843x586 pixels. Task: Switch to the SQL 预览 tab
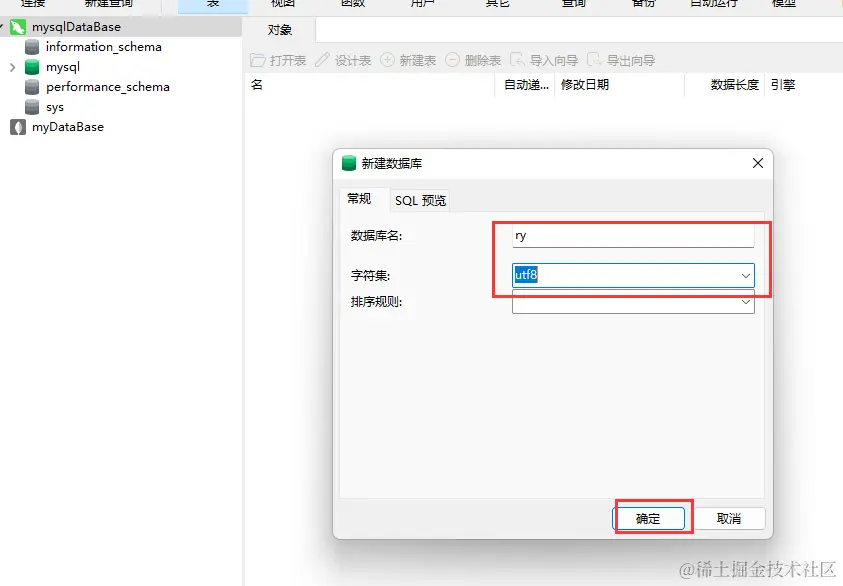point(420,201)
